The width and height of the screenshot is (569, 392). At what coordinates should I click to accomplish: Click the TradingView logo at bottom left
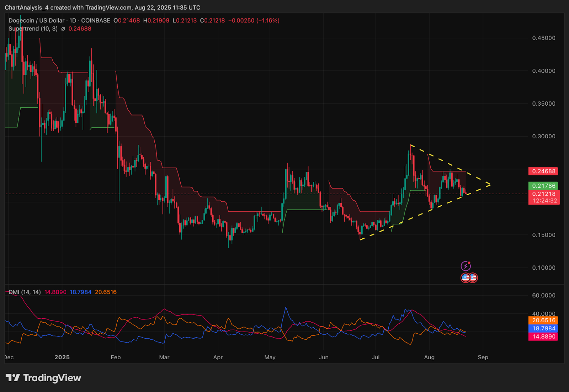tap(43, 378)
